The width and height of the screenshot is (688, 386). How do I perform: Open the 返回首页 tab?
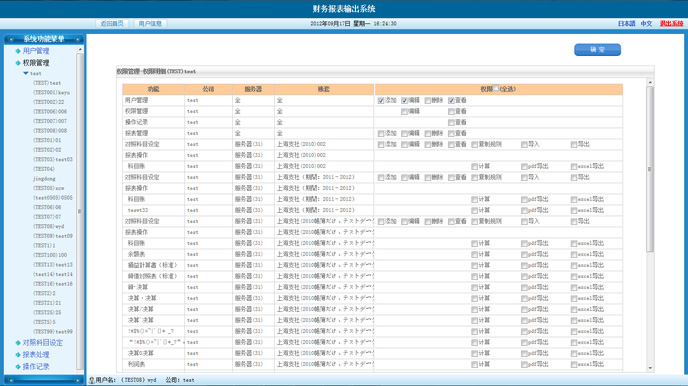coord(112,23)
